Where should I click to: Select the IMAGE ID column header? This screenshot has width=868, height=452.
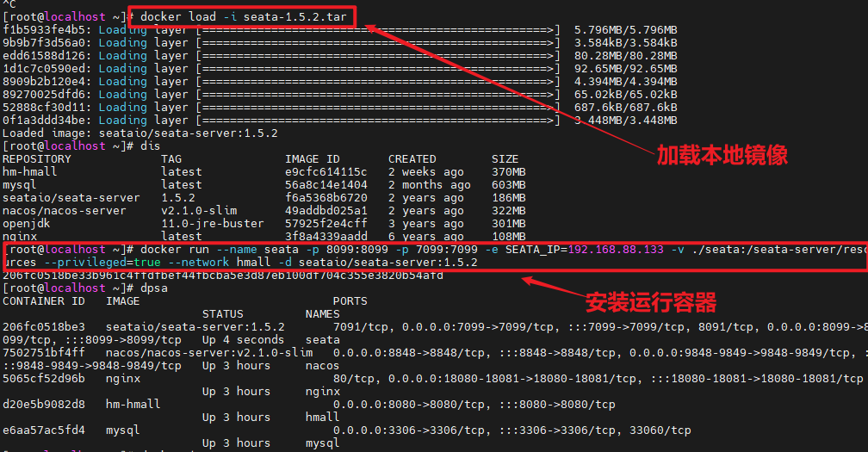coord(313,159)
